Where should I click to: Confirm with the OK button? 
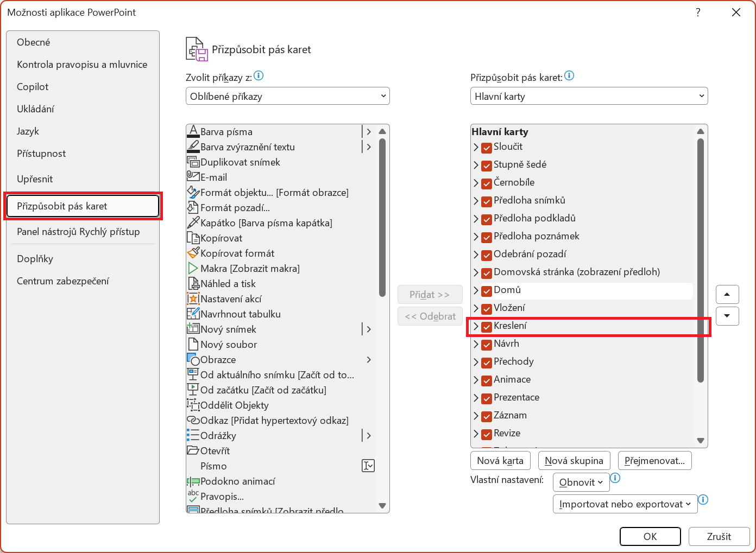coord(650,537)
